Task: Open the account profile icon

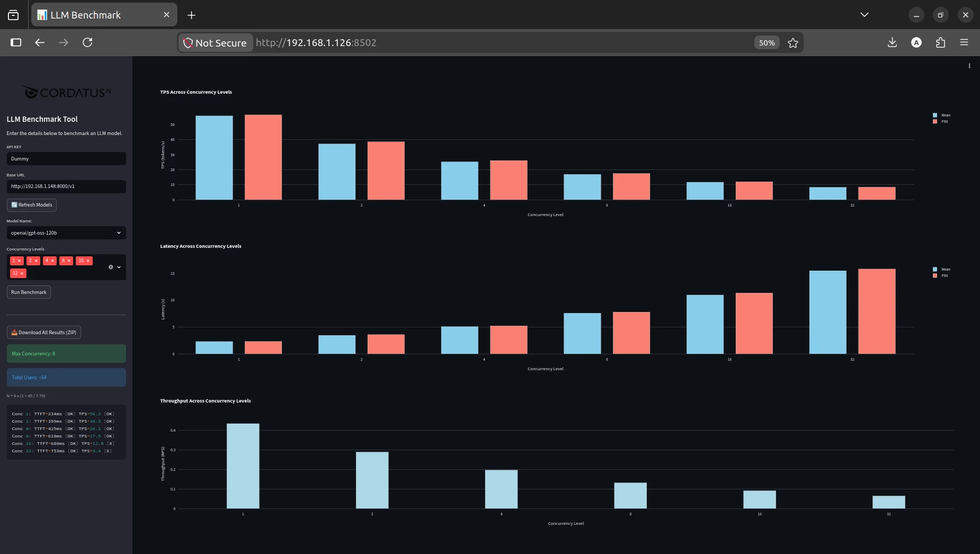Action: (x=916, y=42)
